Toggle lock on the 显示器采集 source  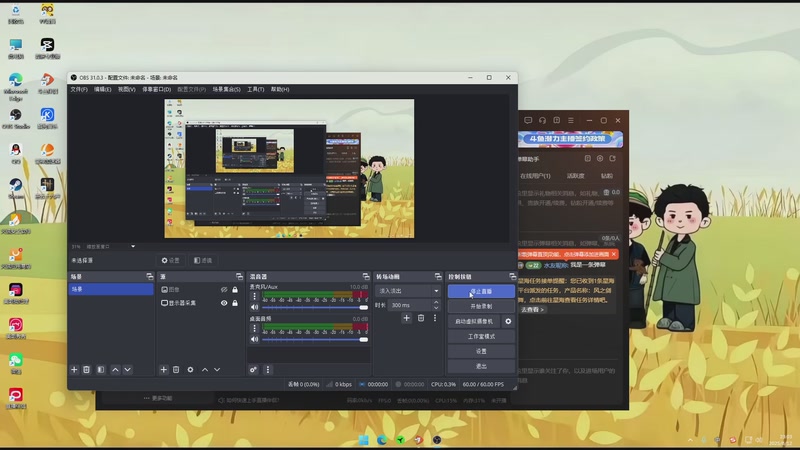[235, 303]
